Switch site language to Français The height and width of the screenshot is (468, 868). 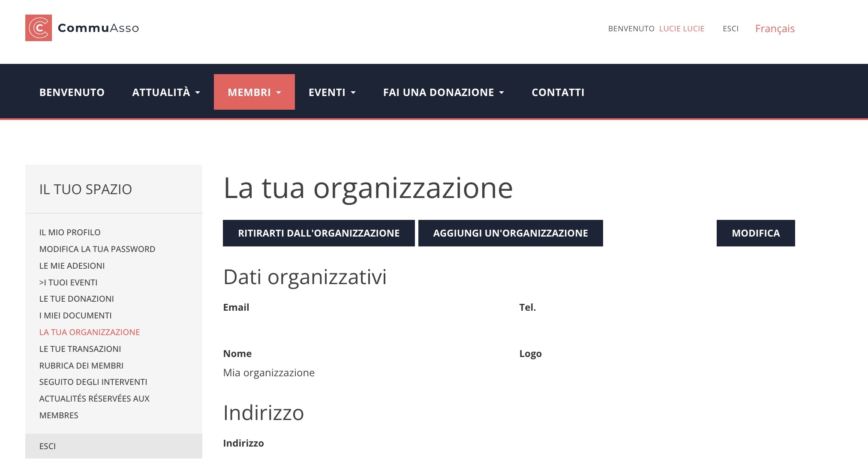(775, 28)
